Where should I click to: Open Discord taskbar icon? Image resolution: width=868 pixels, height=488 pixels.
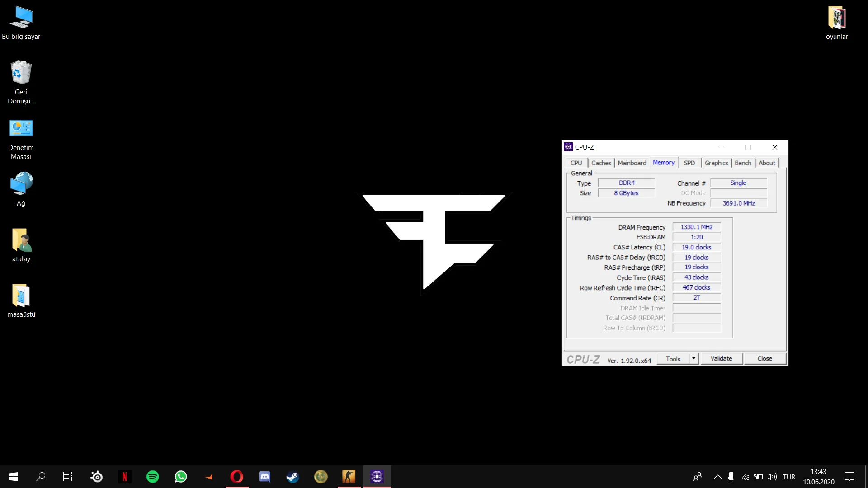point(264,477)
